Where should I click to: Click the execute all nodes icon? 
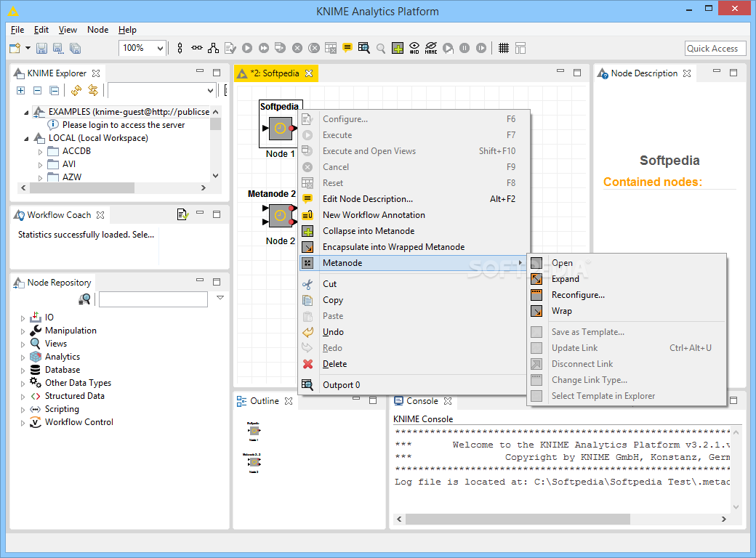point(264,48)
